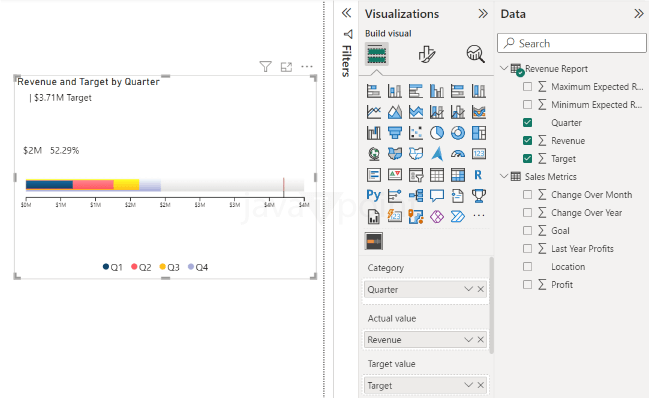Choose the 100% stacked column chart visual
The image size is (649, 398).
pos(479,91)
